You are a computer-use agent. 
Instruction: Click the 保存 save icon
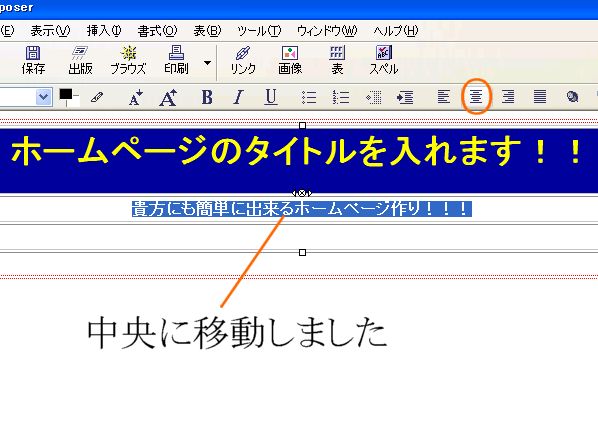33,60
